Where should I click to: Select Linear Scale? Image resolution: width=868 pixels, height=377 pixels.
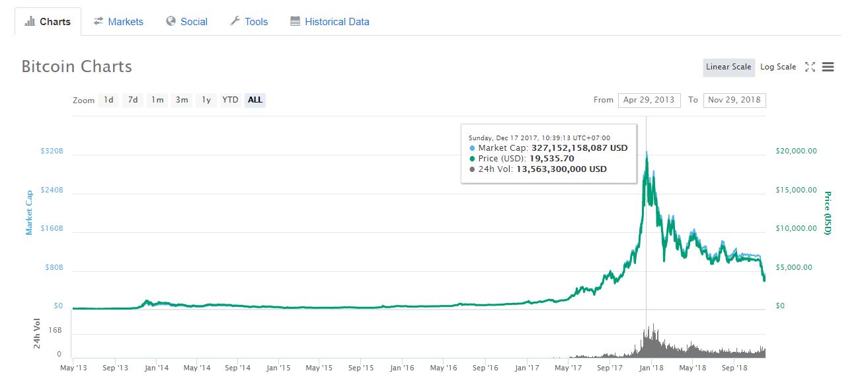click(x=729, y=67)
